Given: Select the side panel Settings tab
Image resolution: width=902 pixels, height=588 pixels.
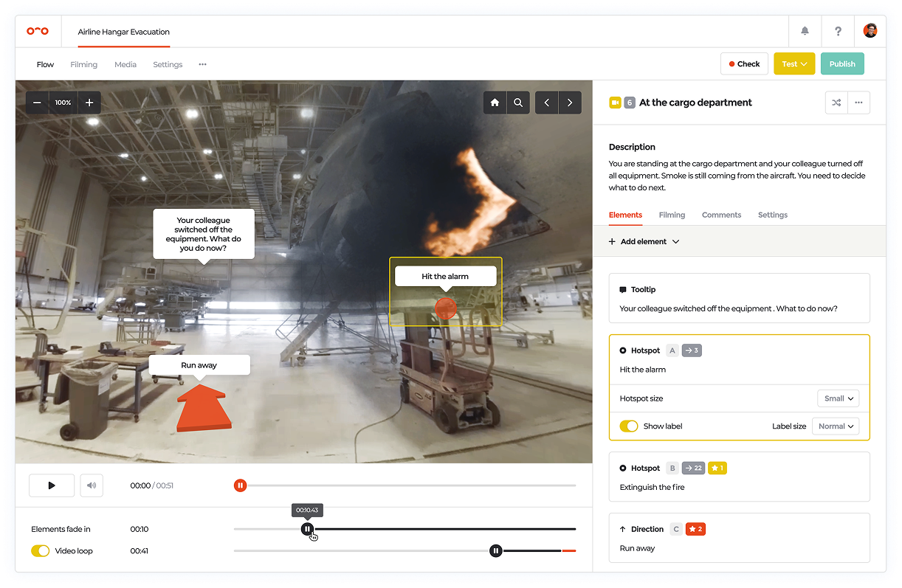Looking at the screenshot, I should pos(773,215).
